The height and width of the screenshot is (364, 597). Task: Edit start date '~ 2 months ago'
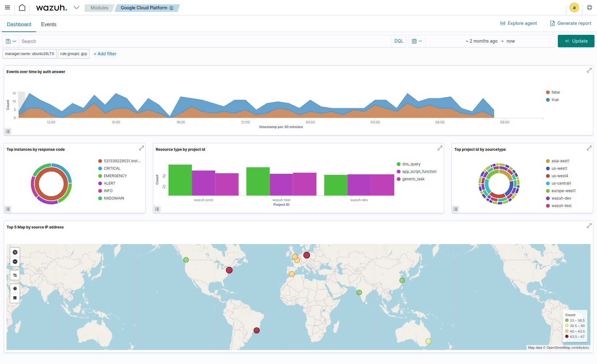click(481, 41)
